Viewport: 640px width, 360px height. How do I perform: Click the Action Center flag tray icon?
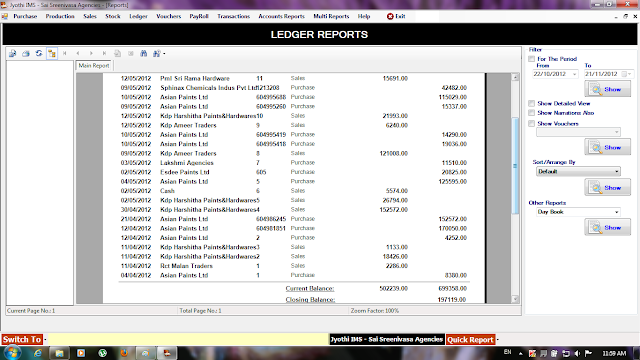point(588,353)
